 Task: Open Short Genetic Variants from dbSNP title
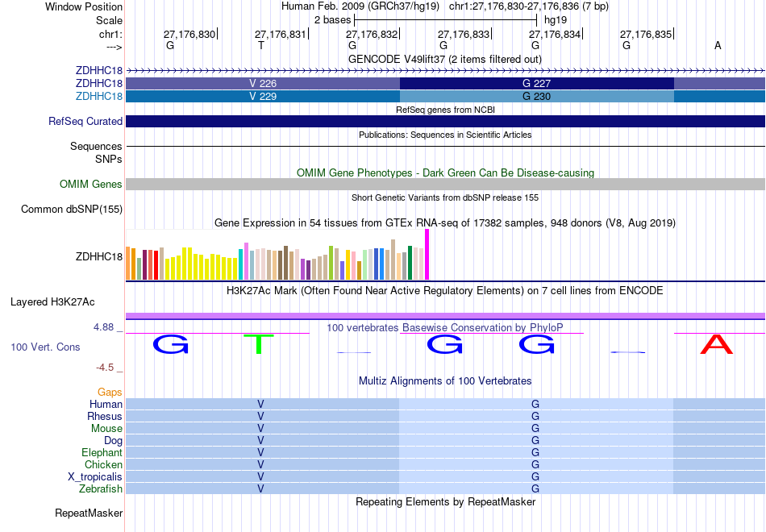point(445,197)
